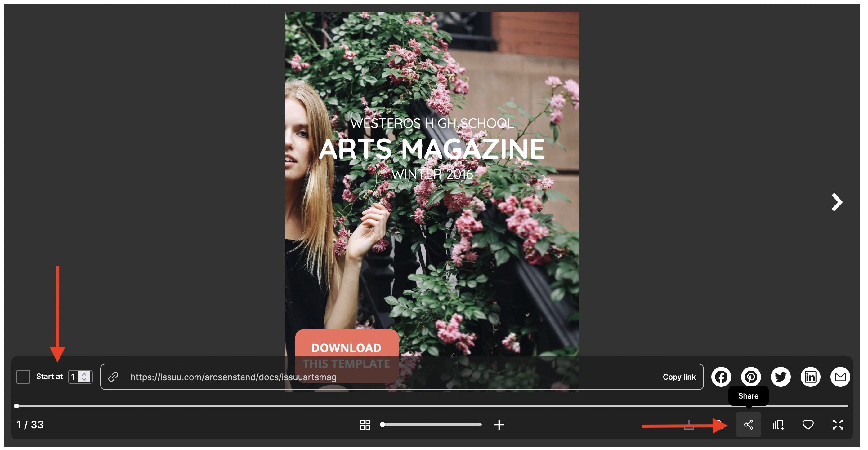This screenshot has width=868, height=450.
Task: Click the 'DOWNLOAD THIS TEMPLATE' button
Action: 347,355
